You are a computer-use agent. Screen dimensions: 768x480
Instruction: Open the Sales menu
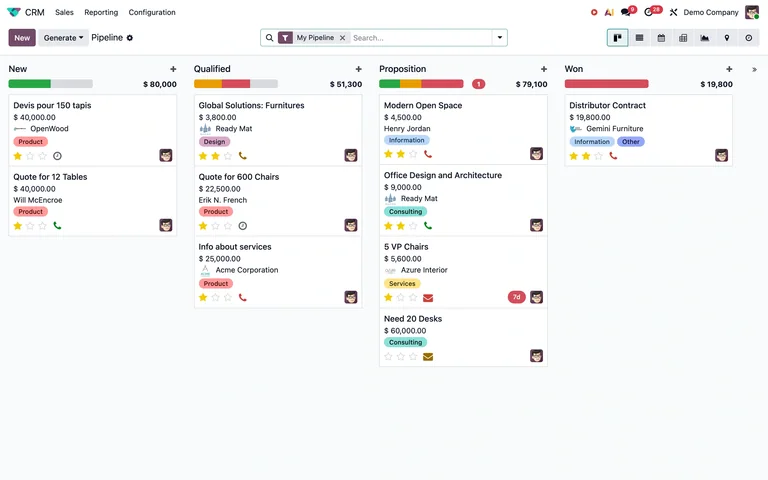64,12
